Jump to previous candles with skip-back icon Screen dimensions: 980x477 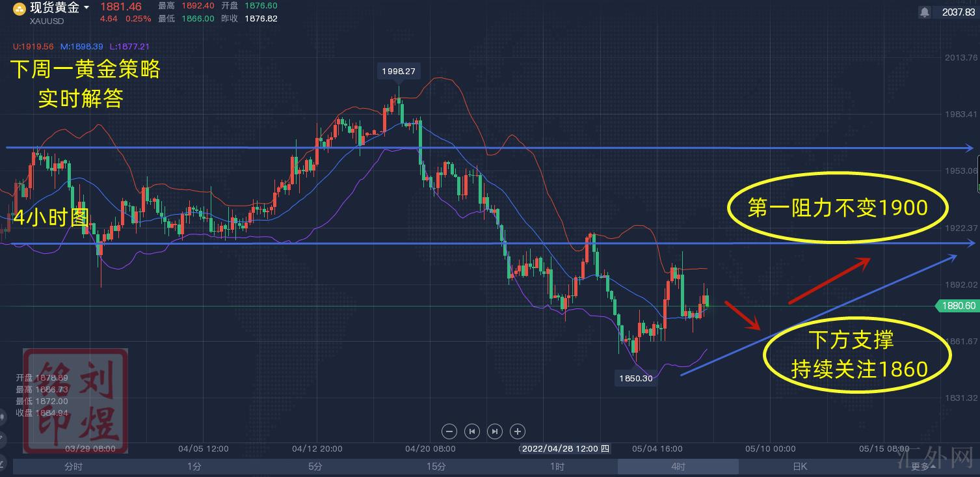pos(472,431)
